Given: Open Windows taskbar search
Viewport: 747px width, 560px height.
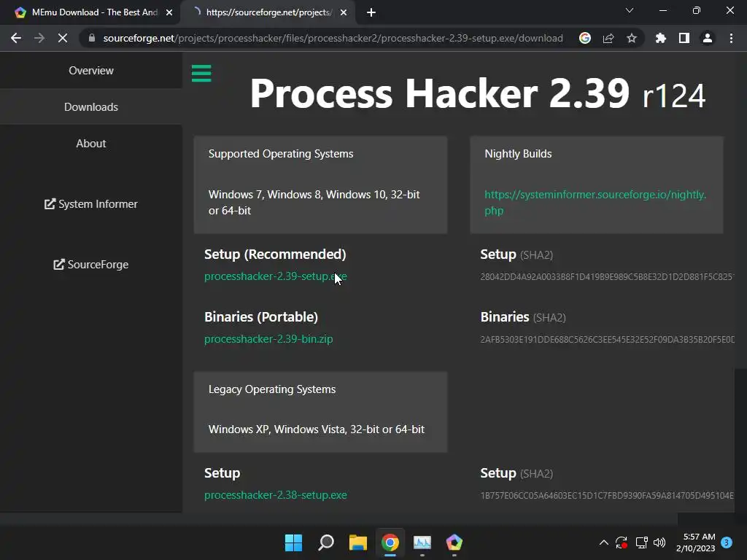Looking at the screenshot, I should (326, 542).
